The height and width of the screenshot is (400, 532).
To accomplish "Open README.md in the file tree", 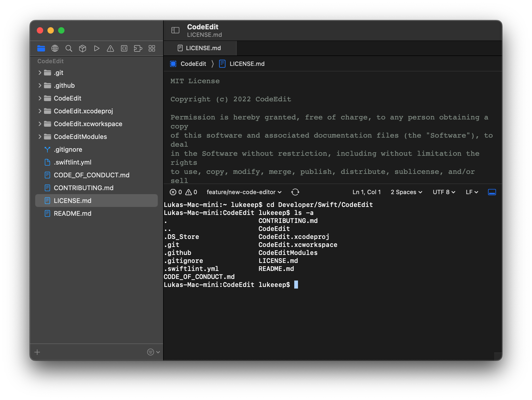I will click(x=72, y=213).
